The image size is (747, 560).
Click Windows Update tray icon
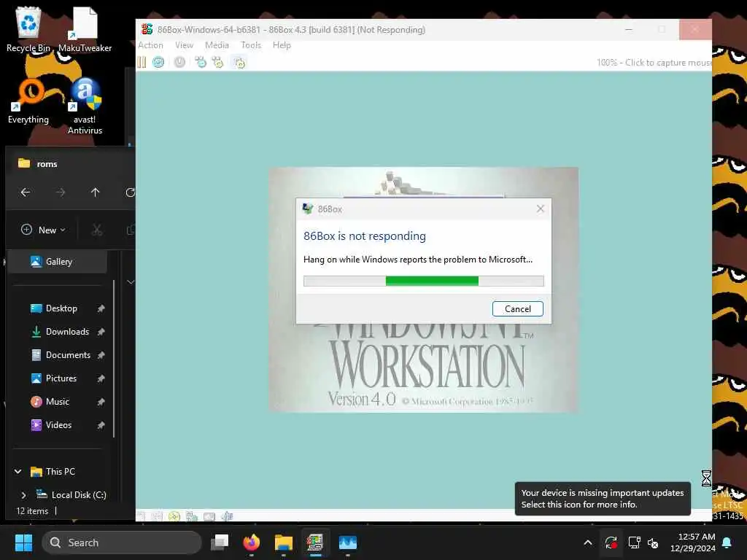coord(611,542)
